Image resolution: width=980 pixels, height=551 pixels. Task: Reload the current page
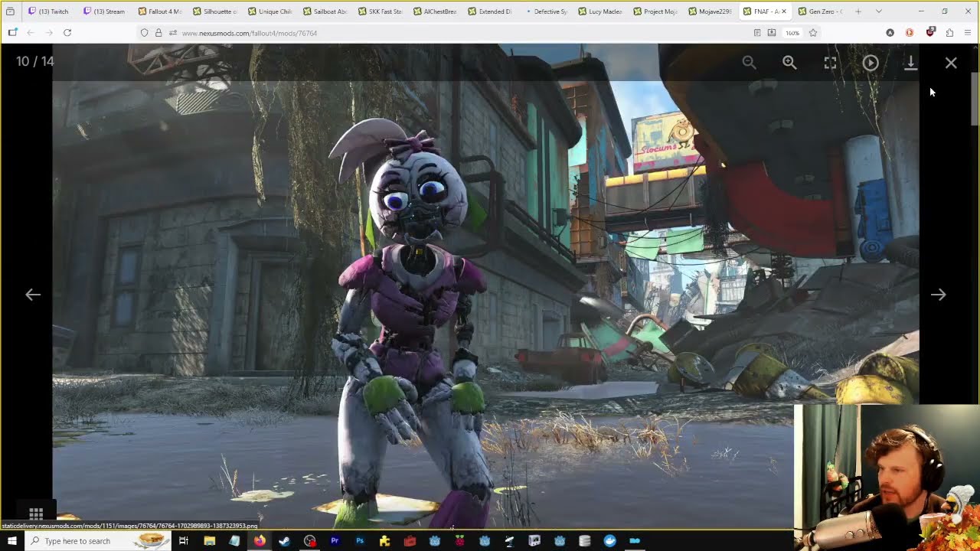67,33
